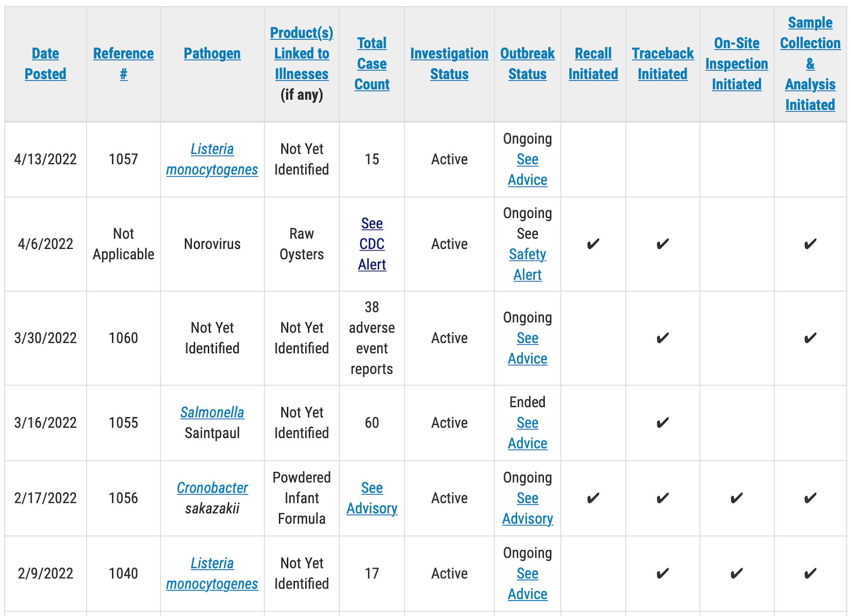This screenshot has width=851, height=616.
Task: Open the See CDC Alert link
Action: (372, 244)
